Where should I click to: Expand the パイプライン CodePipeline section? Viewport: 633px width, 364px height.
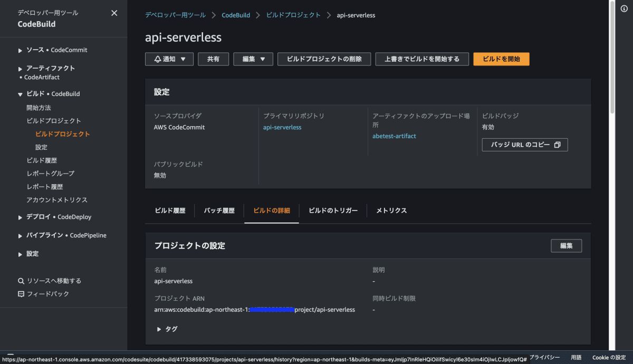coord(21,236)
